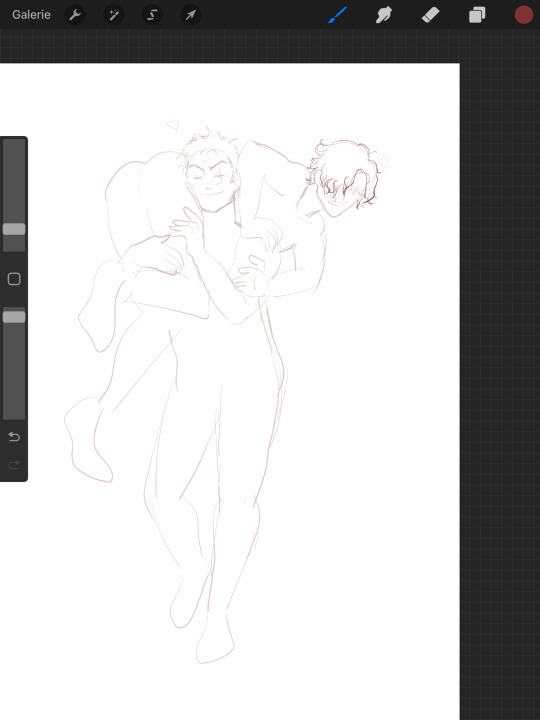Tap the curly hair of the carried figure
This screenshot has width=540, height=720.
pos(345,168)
